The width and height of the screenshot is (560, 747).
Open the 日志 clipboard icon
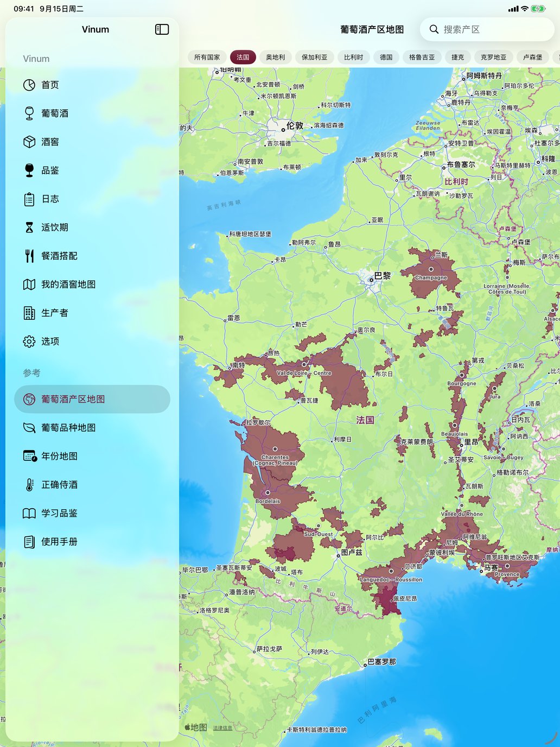[29, 199]
